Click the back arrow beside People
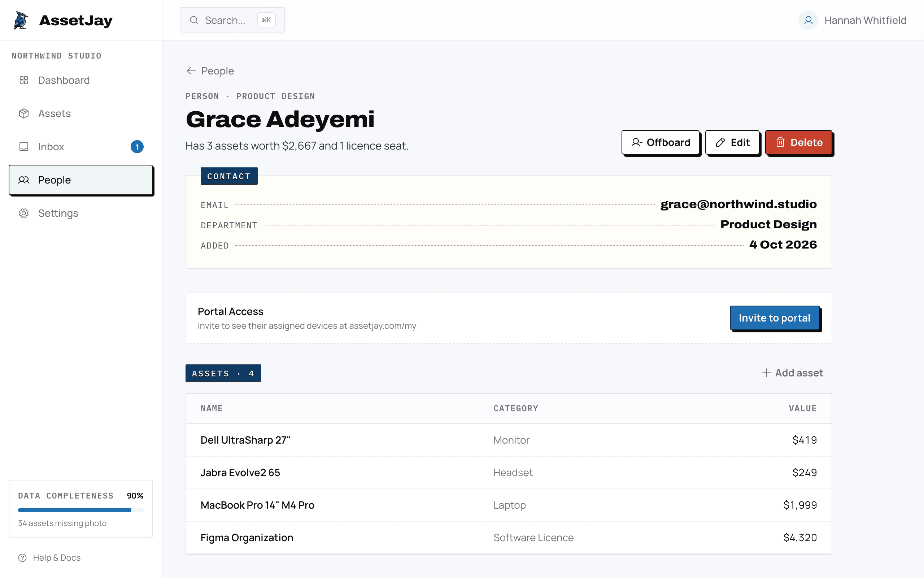Screen dimensions: 924x578 coord(191,71)
